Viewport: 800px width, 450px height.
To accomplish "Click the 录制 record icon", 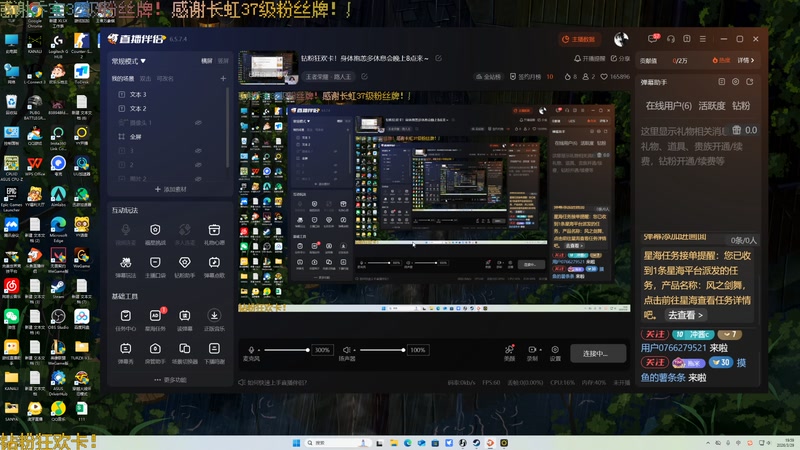I will click(x=532, y=349).
